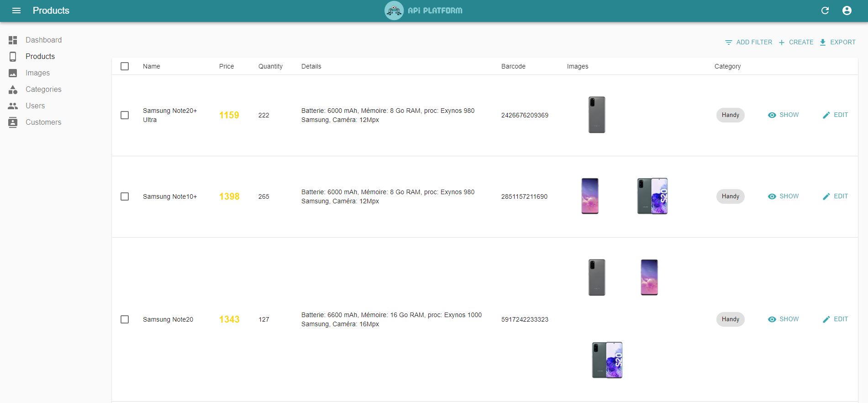Click EDIT for Samsung Note20
Screen dimensions: 868x403
pyautogui.click(x=835, y=319)
